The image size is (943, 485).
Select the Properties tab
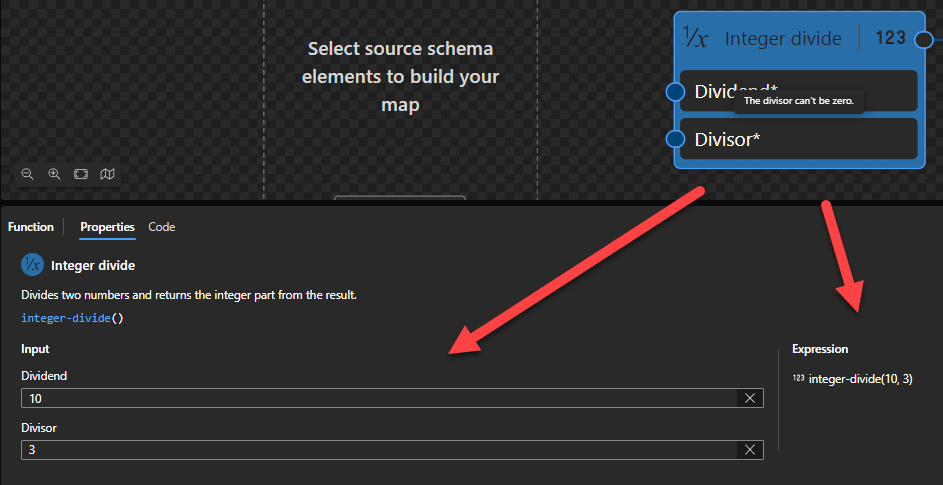click(x=107, y=227)
